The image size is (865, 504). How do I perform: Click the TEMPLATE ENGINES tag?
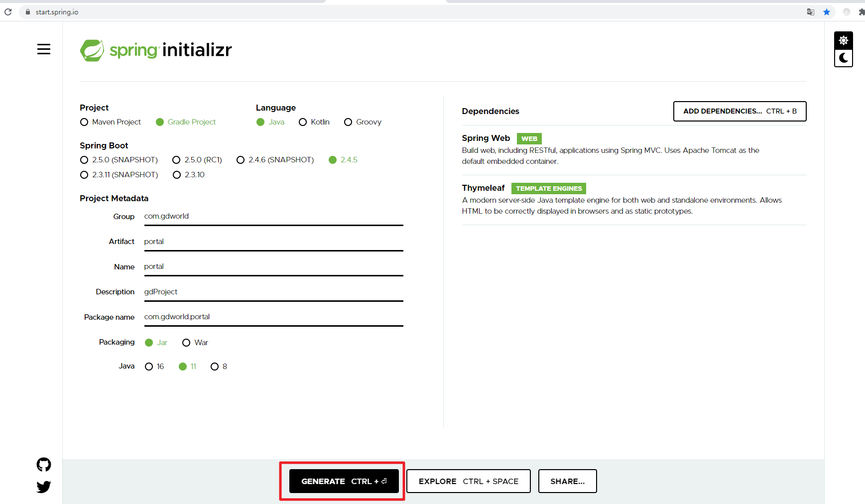point(549,188)
